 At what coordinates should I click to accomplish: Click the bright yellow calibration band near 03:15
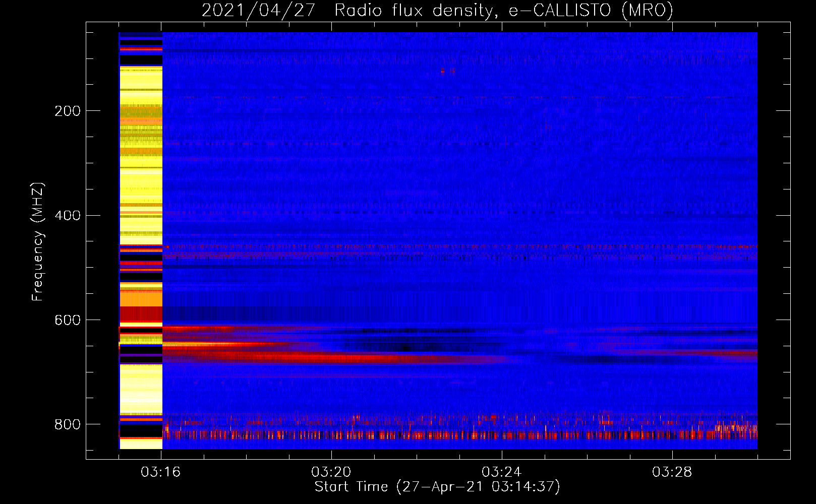coord(141,240)
